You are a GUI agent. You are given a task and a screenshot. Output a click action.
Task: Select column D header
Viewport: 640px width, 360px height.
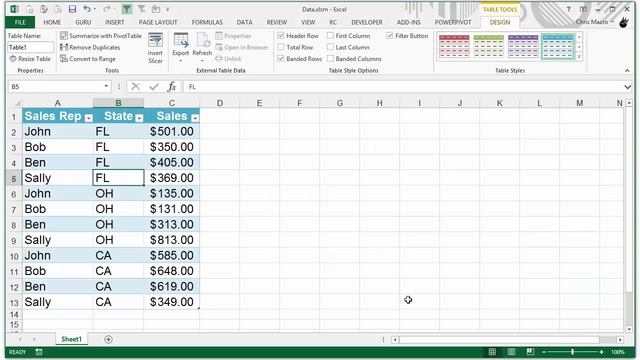pos(220,103)
